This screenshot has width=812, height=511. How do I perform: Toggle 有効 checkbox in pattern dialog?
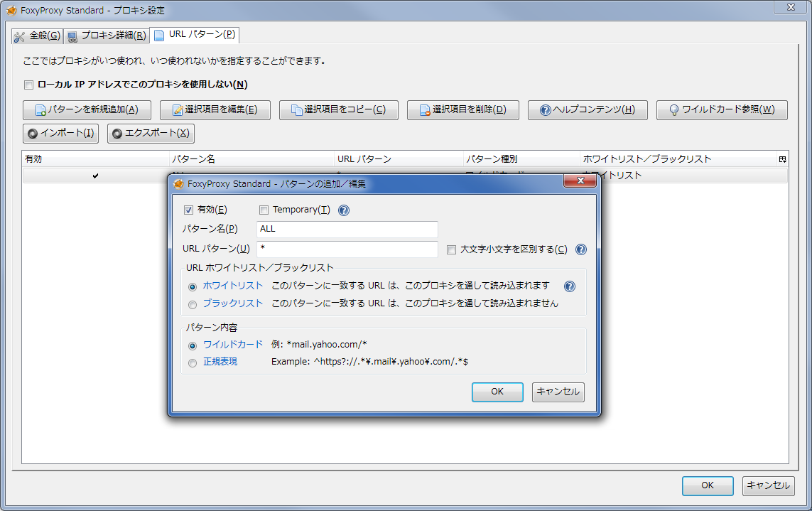[x=188, y=210]
